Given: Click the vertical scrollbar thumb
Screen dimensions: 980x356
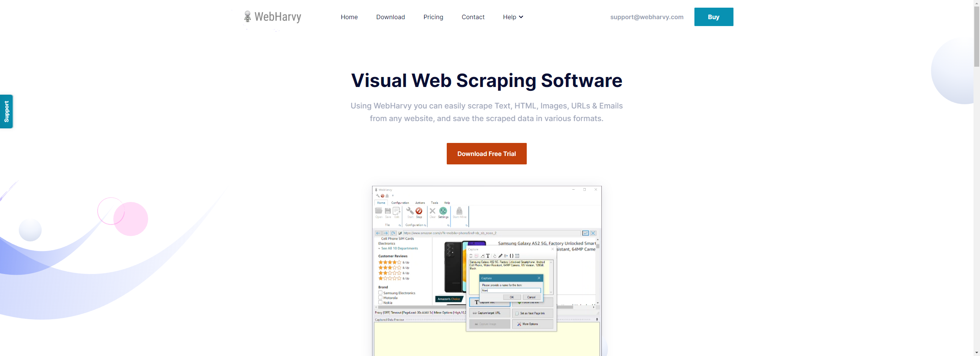Looking at the screenshot, I should pyautogui.click(x=977, y=36).
